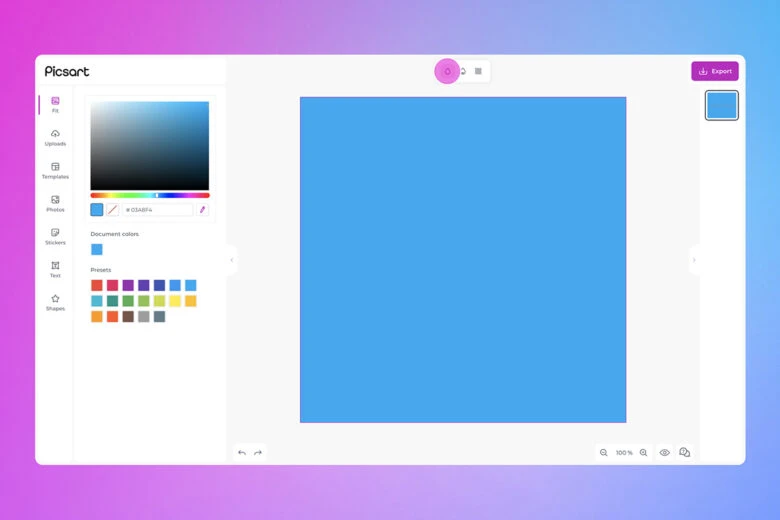Open the Templates panel
Viewport: 780px width, 520px height.
tap(55, 170)
